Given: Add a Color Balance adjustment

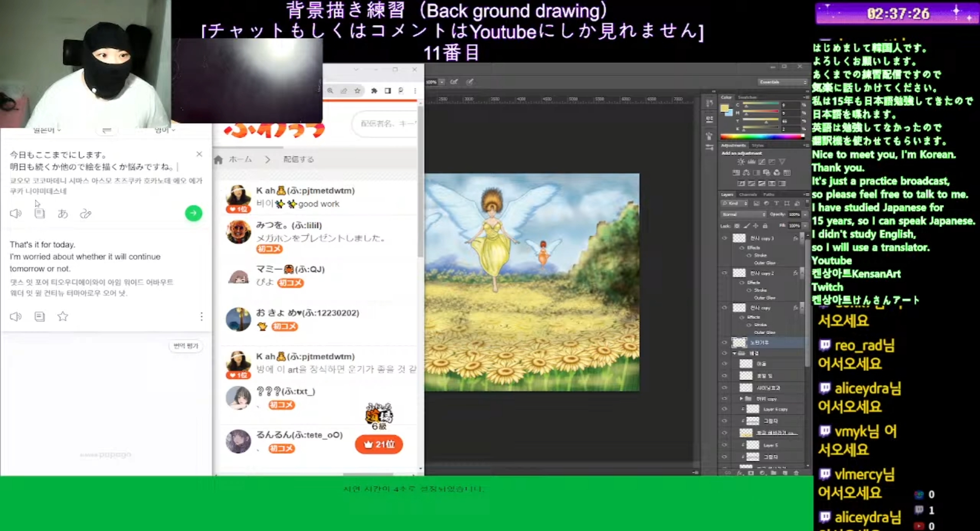Looking at the screenshot, I should click(x=746, y=173).
